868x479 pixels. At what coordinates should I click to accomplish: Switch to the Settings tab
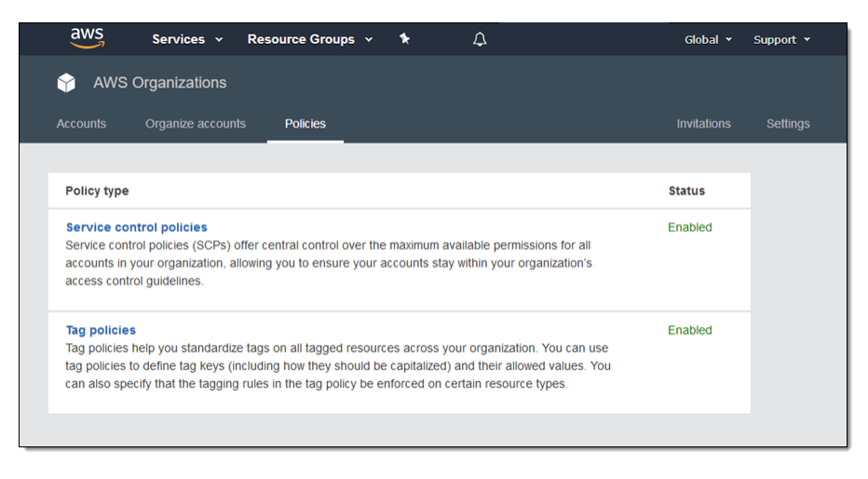(788, 124)
